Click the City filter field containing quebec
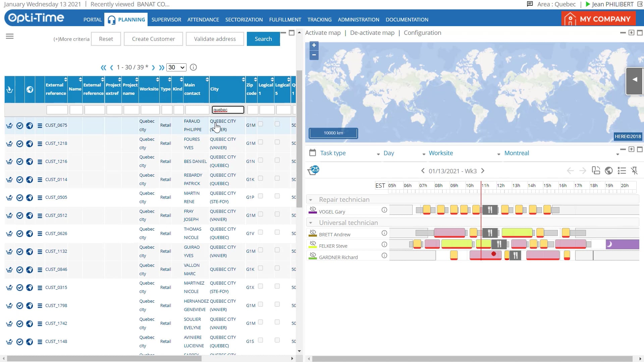644x362 pixels. coord(228,110)
